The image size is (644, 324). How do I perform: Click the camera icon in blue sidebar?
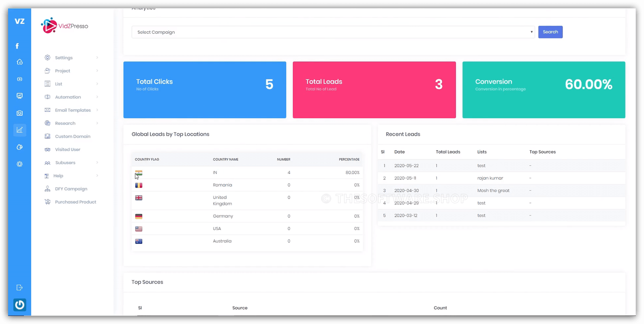19,113
